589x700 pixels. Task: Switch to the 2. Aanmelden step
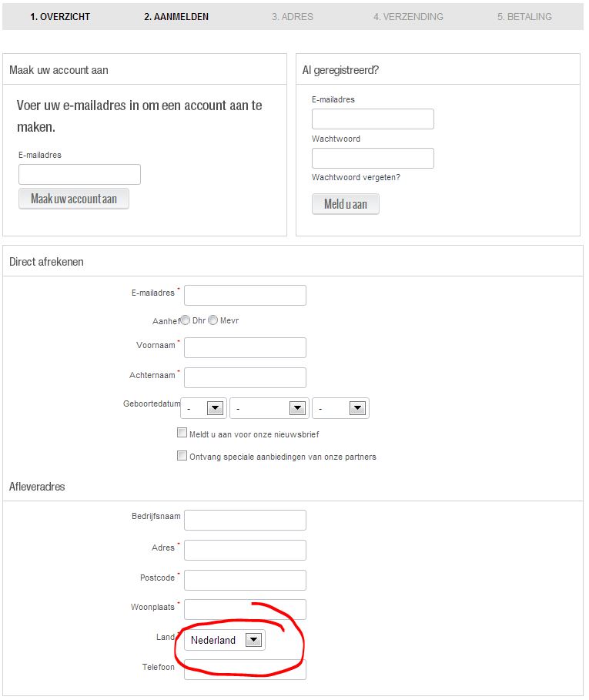point(176,16)
